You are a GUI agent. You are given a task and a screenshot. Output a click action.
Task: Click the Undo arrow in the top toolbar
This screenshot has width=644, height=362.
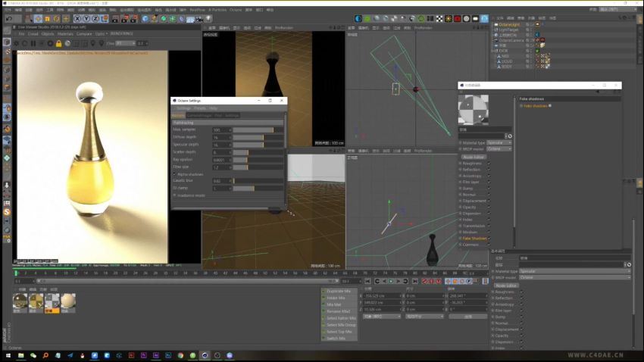coord(8,18)
